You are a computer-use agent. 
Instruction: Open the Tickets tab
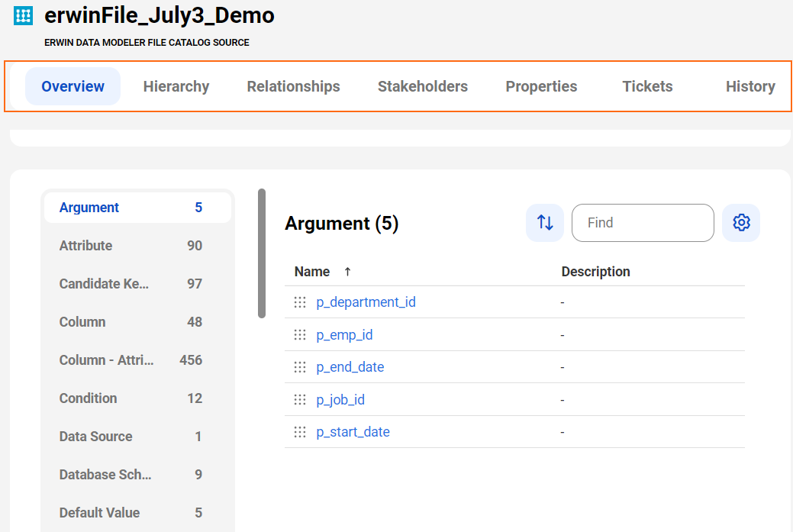coord(647,86)
